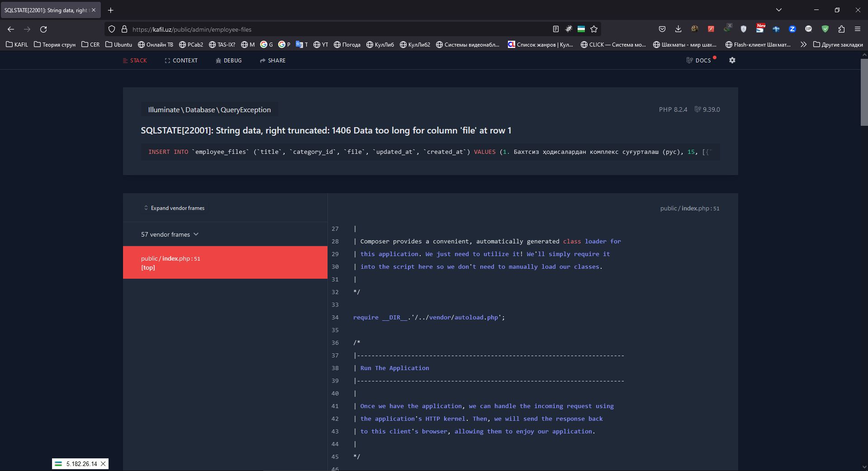The height and width of the screenshot is (471, 868).
Task: Open Другие закладки folder
Action: coord(838,44)
